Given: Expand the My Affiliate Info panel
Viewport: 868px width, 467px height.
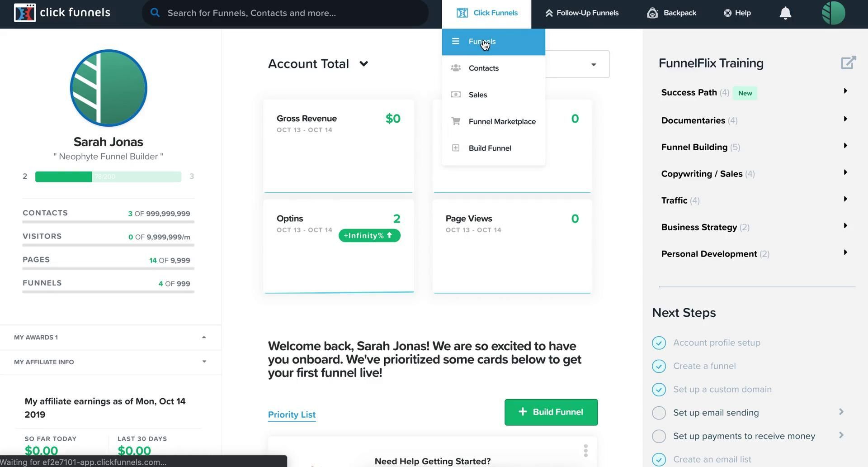Looking at the screenshot, I should coord(204,362).
